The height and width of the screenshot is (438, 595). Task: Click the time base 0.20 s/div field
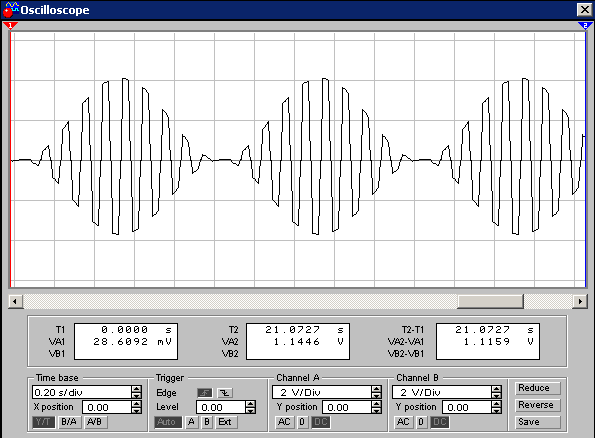(x=82, y=392)
